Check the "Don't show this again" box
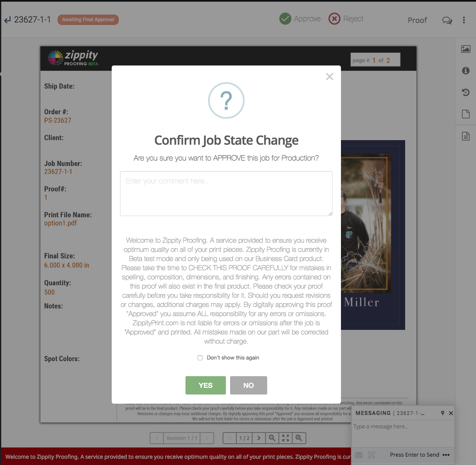 point(200,358)
